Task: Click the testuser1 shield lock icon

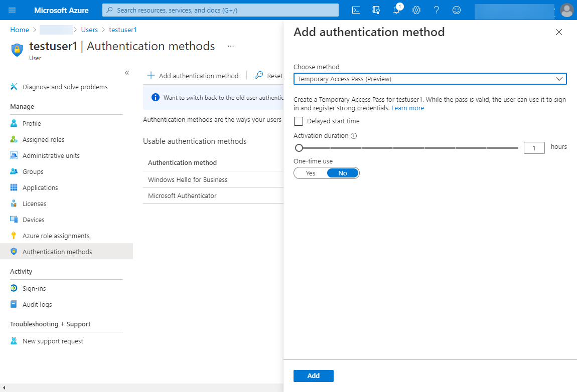Action: click(x=17, y=50)
